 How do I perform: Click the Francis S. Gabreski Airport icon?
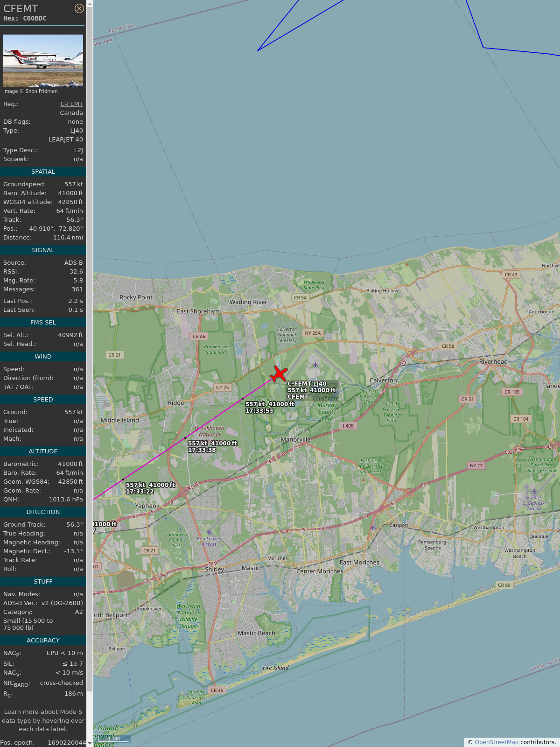pos(534,491)
